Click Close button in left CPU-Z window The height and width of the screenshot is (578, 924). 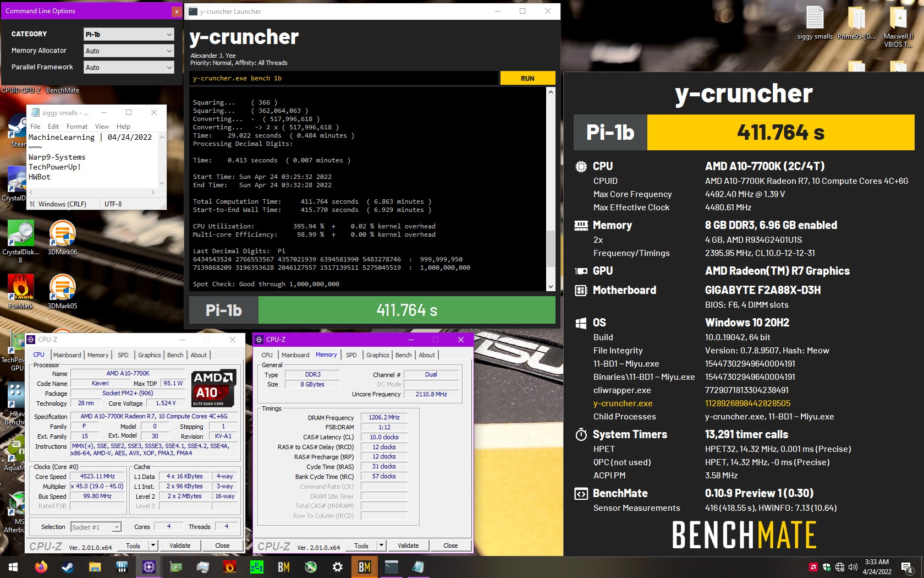(x=222, y=546)
